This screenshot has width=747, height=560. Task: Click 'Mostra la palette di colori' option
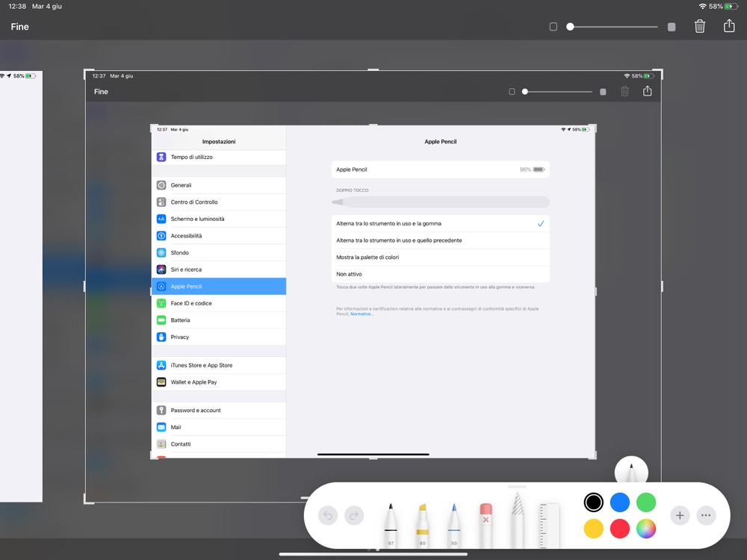point(441,257)
